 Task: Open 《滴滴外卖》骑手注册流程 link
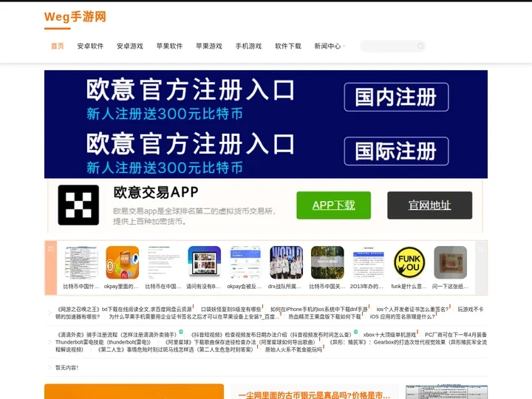[117, 335]
